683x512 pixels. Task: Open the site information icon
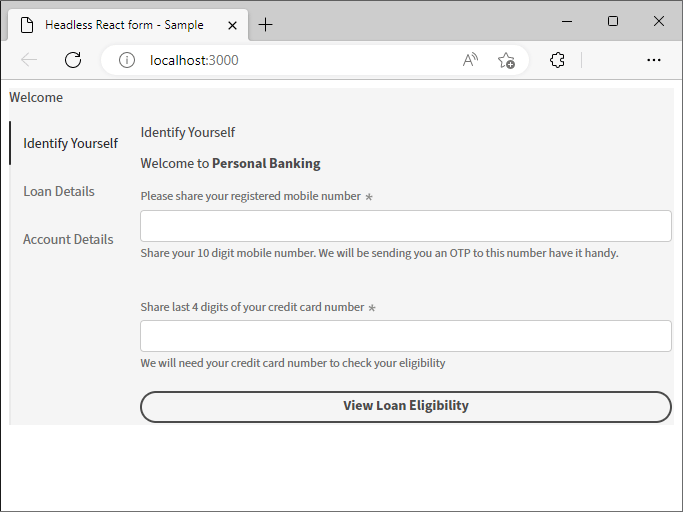click(127, 60)
